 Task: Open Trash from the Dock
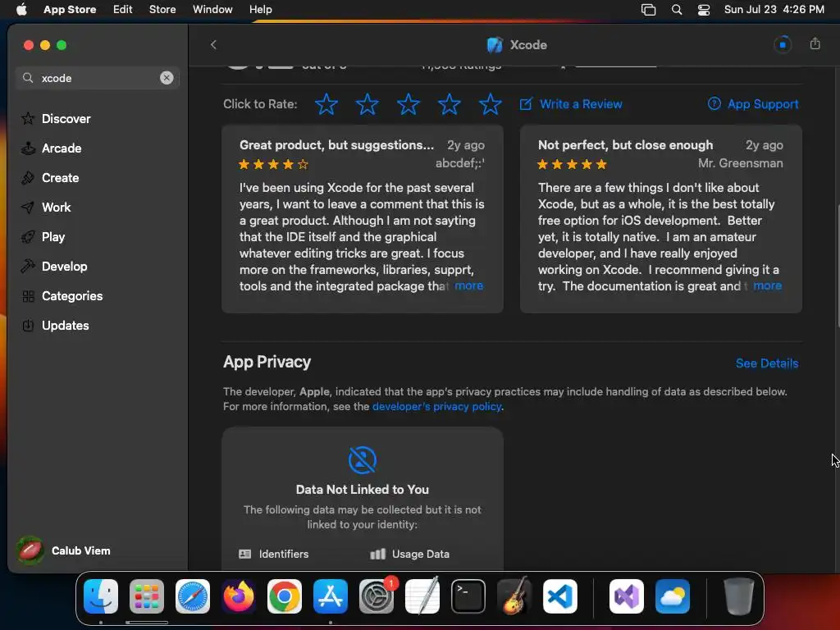[739, 596]
